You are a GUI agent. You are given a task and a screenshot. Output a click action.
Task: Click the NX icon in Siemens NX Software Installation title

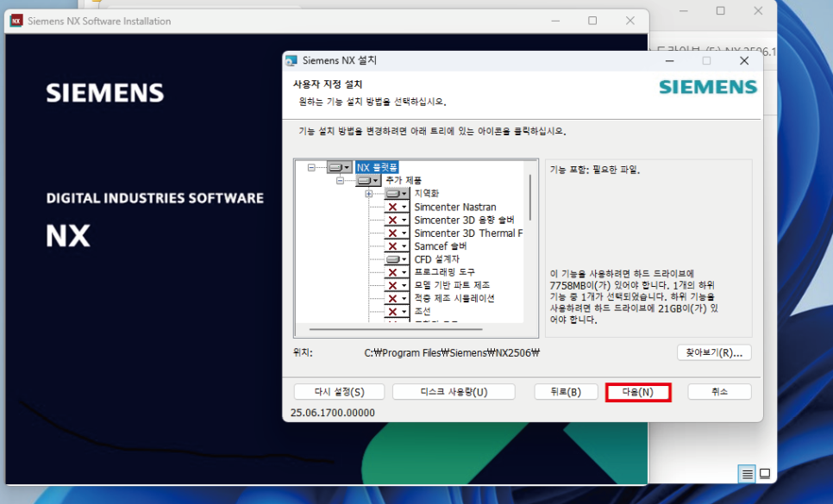(x=16, y=22)
